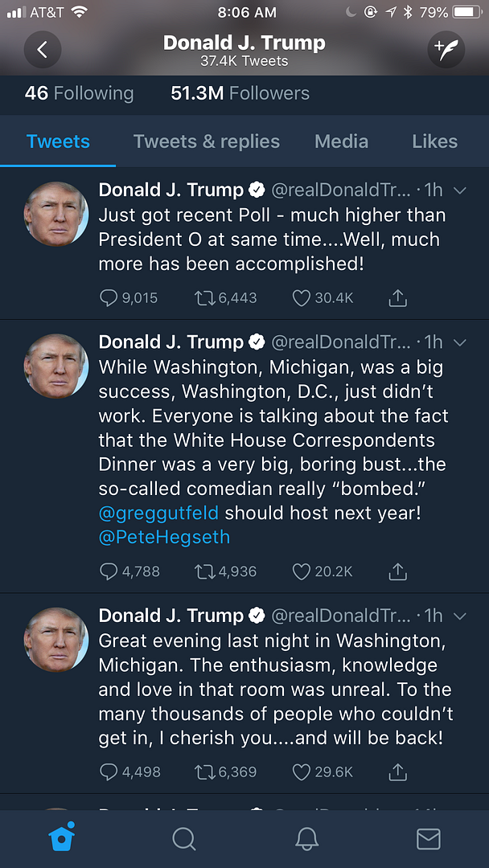
Task: Like the Great evening tweet
Action: [302, 772]
